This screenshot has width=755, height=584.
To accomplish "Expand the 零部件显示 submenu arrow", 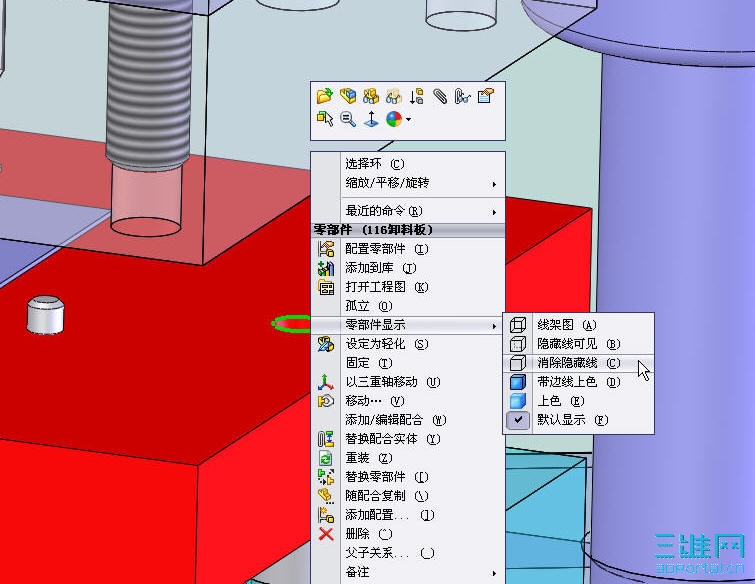I will (494, 326).
